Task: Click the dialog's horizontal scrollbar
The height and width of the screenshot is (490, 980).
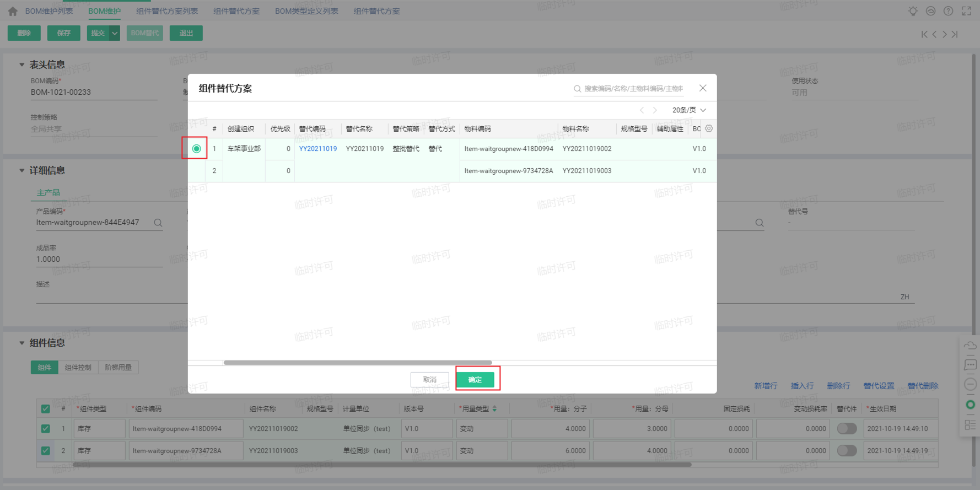Action: [358, 363]
